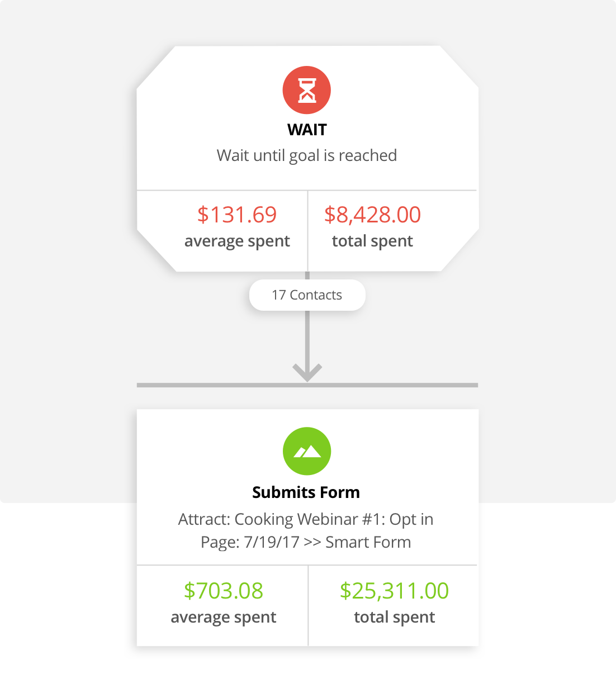Click the 17 Contacts badge
This screenshot has width=616, height=674.
(x=307, y=295)
